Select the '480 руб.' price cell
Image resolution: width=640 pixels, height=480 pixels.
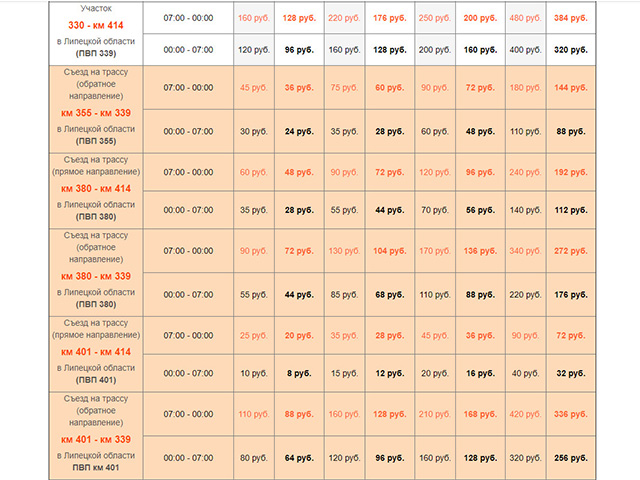525,18
